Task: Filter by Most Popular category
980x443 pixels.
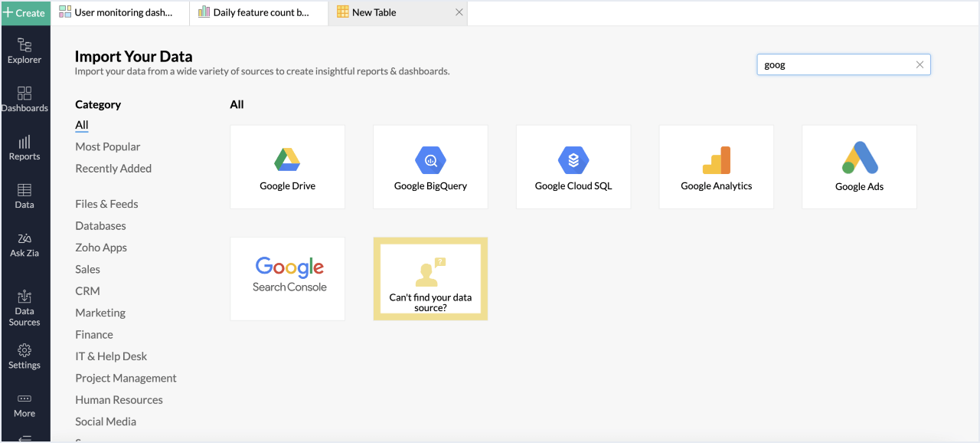Action: coord(108,146)
